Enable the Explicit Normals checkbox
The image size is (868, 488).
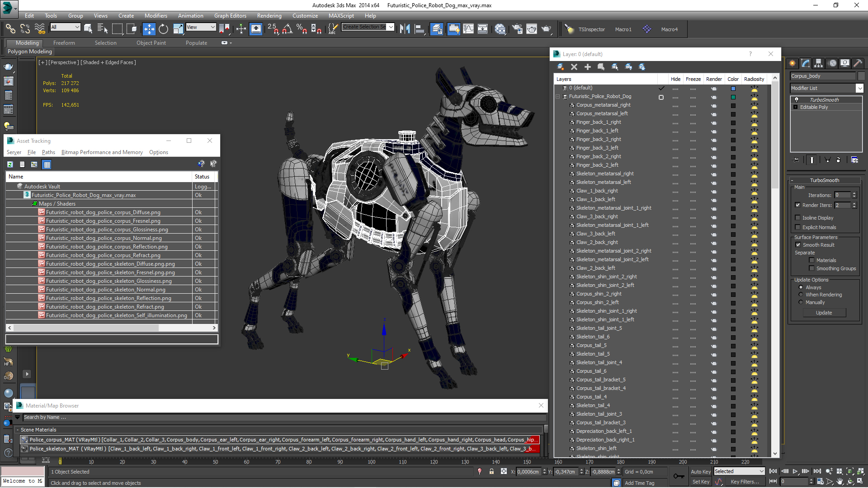798,227
